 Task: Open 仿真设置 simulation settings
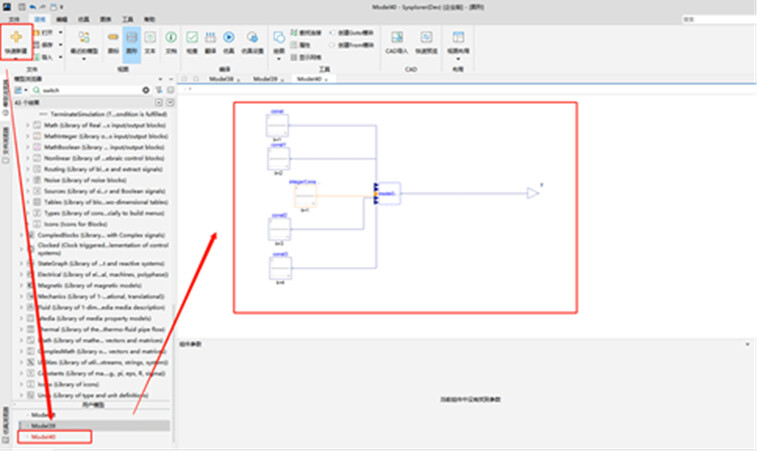pos(252,37)
